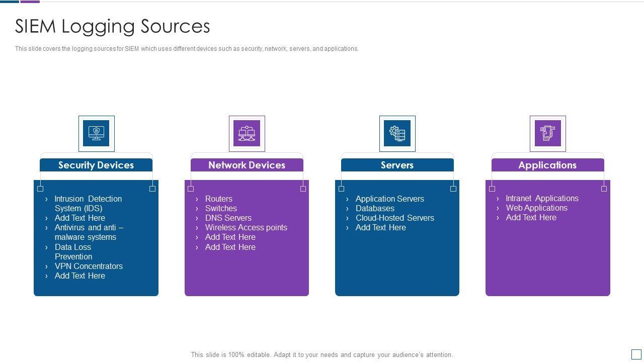644x362 pixels.
Task: Select the applications mobile icon
Action: pyautogui.click(x=547, y=133)
